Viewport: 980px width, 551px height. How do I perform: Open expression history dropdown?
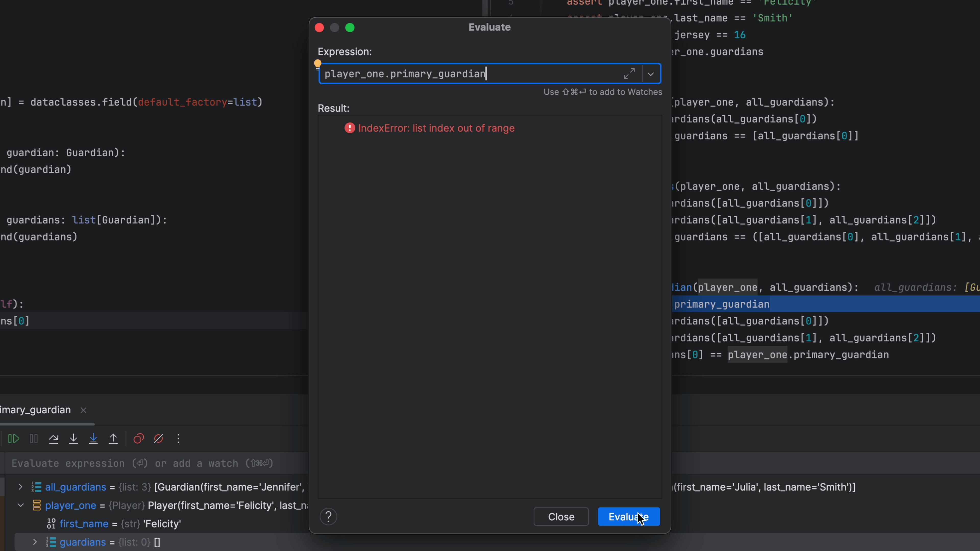pos(651,74)
